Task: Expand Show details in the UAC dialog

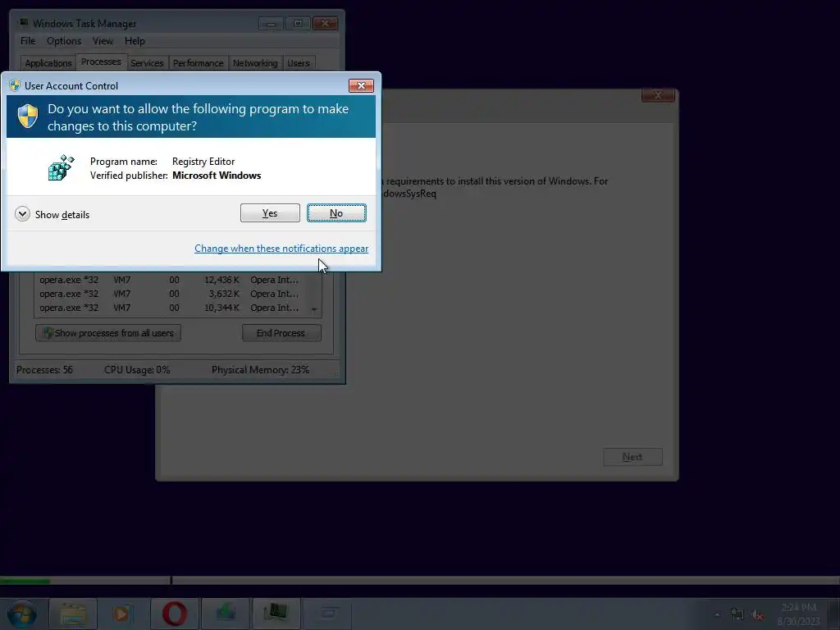Action: pyautogui.click(x=52, y=214)
